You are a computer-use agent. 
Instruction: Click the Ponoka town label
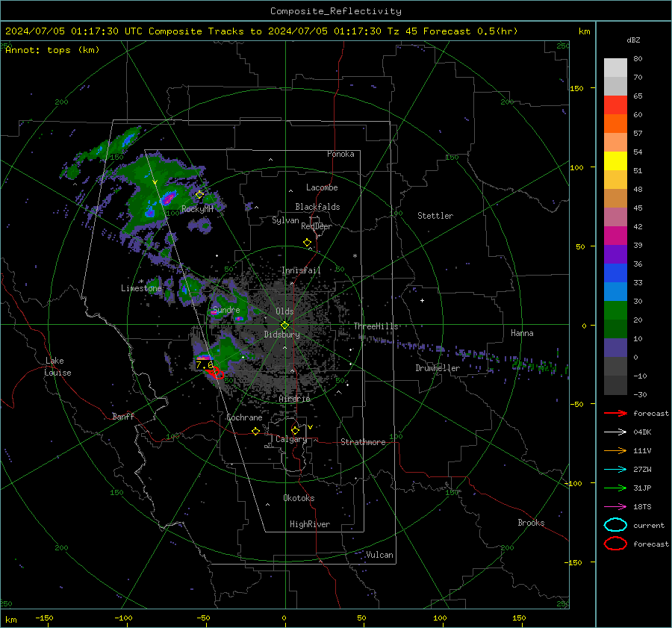(x=340, y=154)
